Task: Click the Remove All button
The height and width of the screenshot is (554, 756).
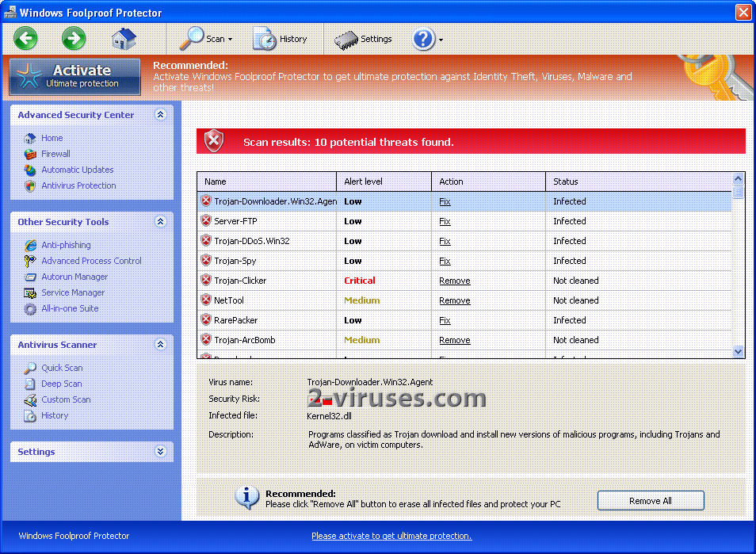Action: (651, 501)
